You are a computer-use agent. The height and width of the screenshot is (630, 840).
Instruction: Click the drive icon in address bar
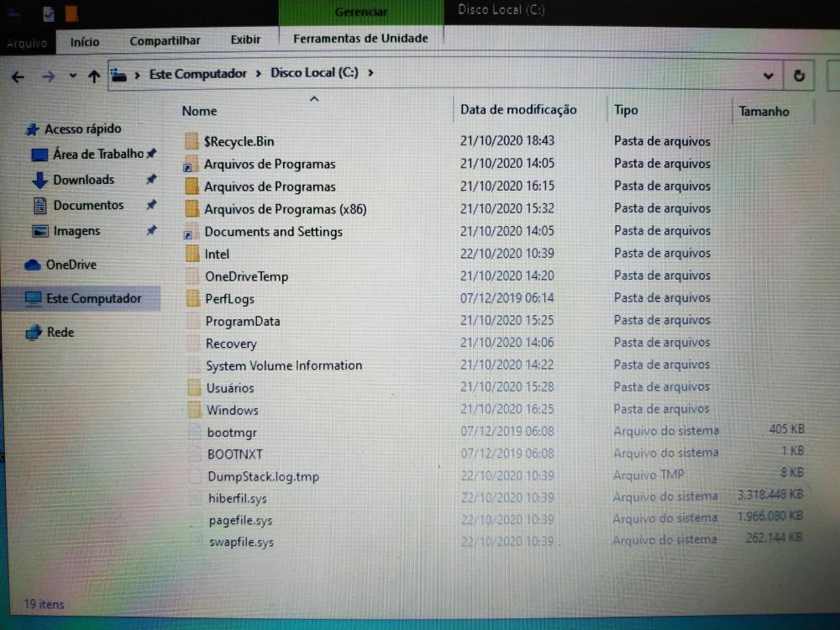(x=118, y=75)
